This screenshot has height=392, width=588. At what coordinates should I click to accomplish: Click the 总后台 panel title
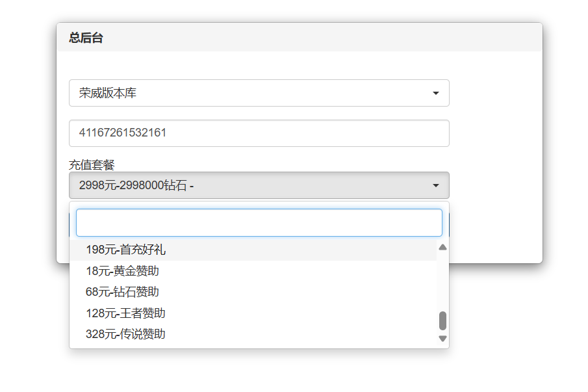tap(86, 38)
